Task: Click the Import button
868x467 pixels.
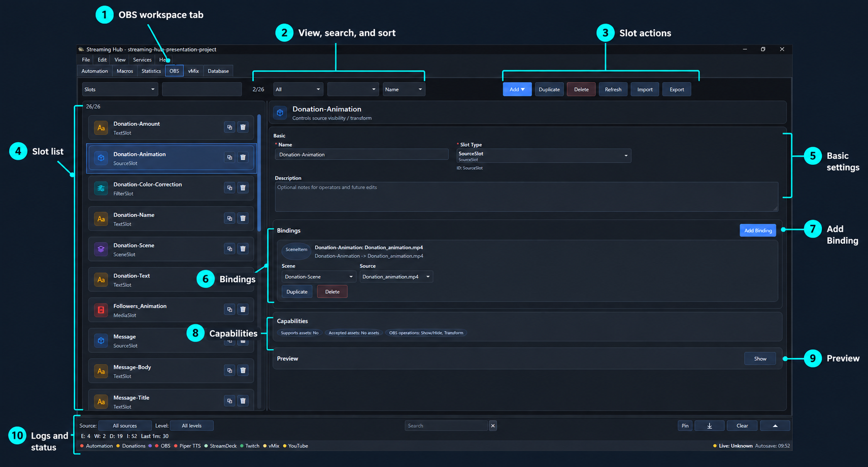Action: (x=645, y=89)
